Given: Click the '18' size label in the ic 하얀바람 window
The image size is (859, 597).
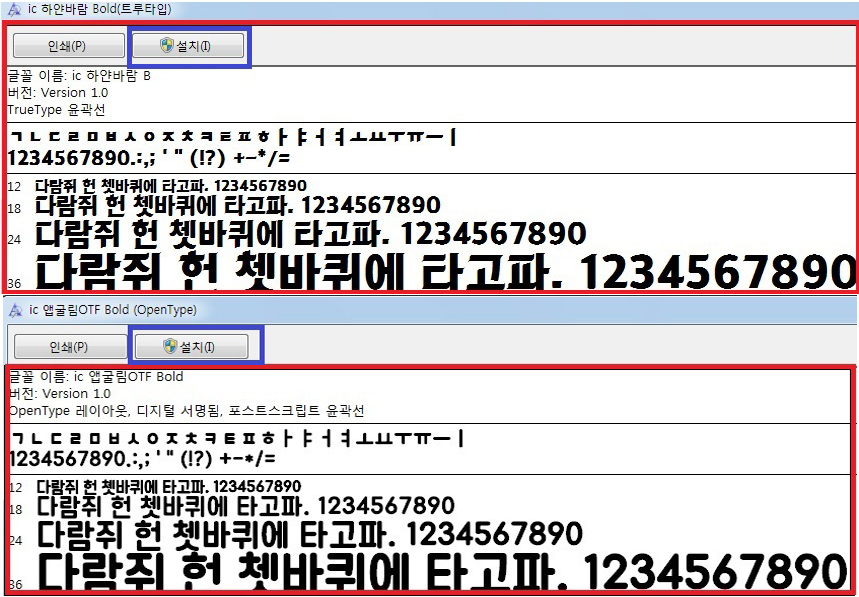Looking at the screenshot, I should 14,209.
